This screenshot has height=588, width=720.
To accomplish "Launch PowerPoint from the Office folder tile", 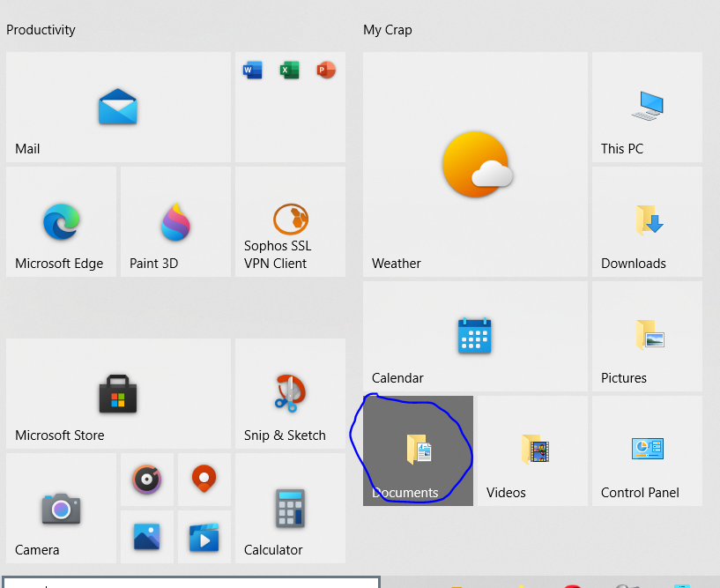I will click(x=326, y=71).
